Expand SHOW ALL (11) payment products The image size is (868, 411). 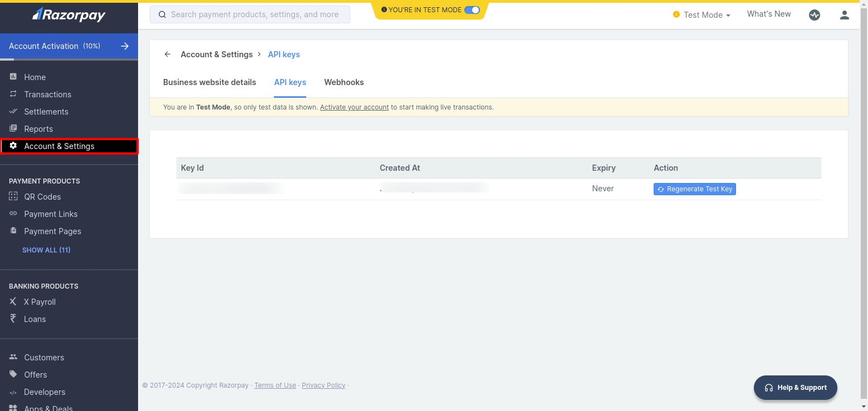click(x=46, y=250)
